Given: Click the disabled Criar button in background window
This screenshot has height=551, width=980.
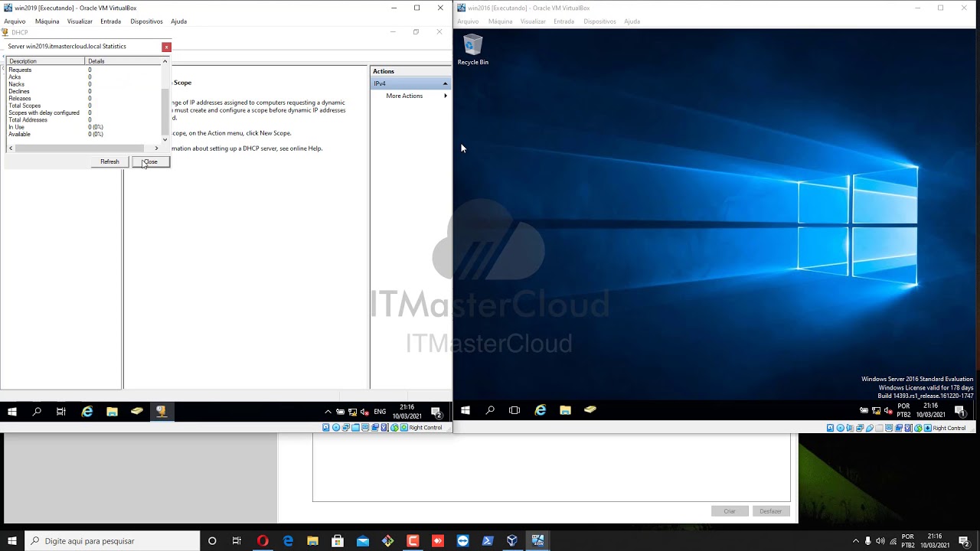Looking at the screenshot, I should [730, 511].
